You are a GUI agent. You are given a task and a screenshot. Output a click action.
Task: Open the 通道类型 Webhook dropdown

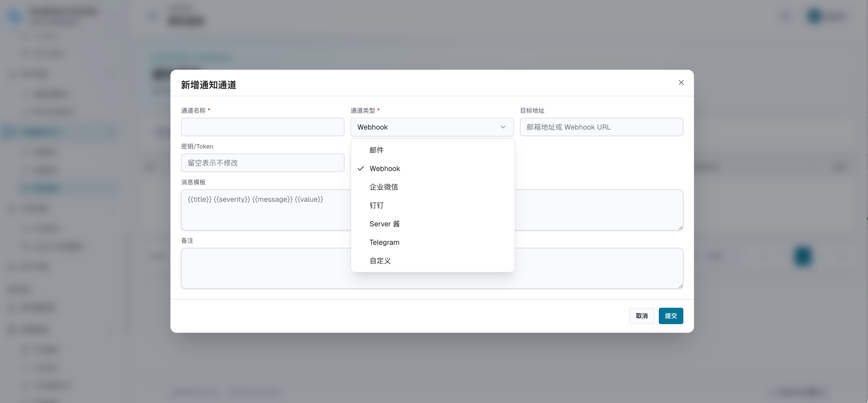point(432,127)
